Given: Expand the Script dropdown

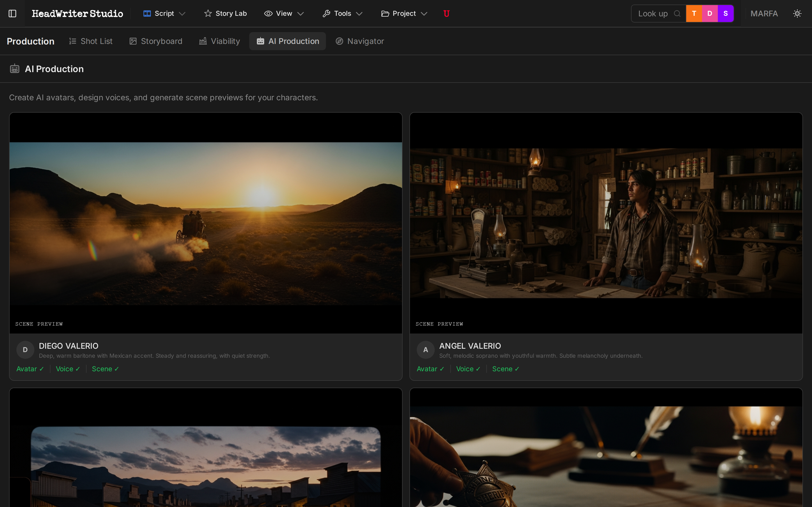Looking at the screenshot, I should click(182, 14).
